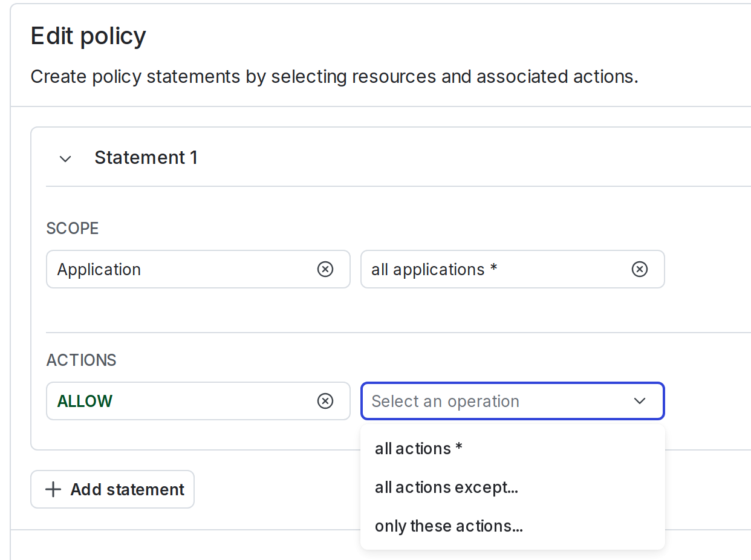Click the X icon inside the ALLOW field
The height and width of the screenshot is (560, 751).
click(325, 401)
